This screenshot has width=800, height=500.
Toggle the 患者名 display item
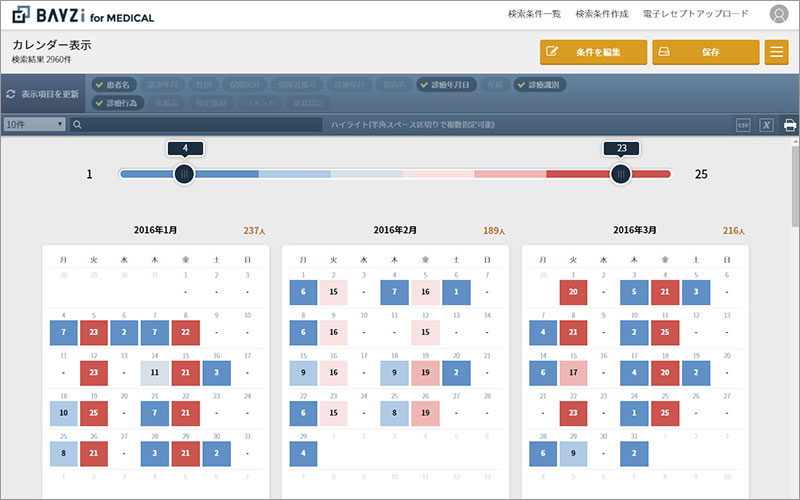pos(114,85)
